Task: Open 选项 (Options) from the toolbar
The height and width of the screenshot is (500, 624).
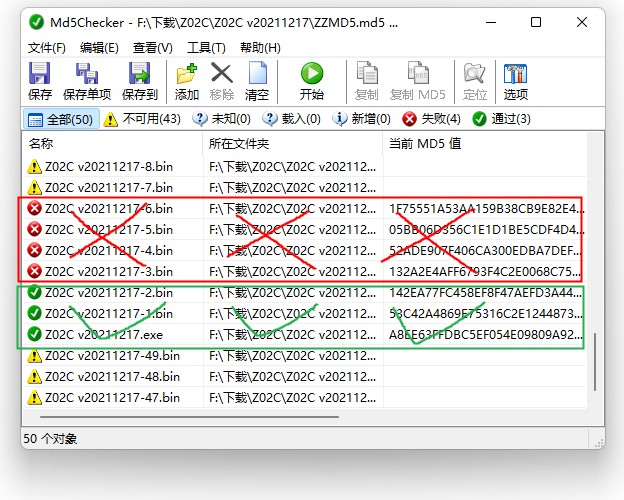Action: pos(516,80)
